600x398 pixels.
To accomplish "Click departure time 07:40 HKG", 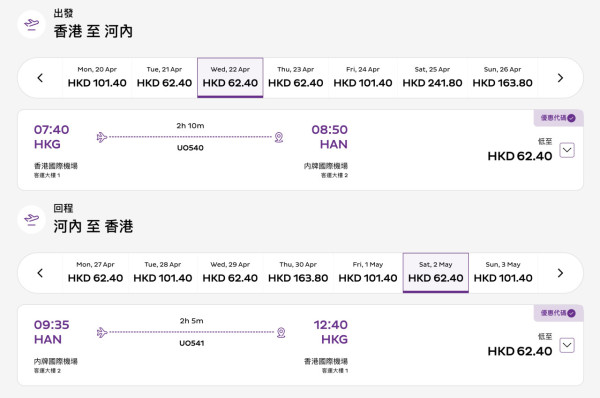I will [51, 137].
